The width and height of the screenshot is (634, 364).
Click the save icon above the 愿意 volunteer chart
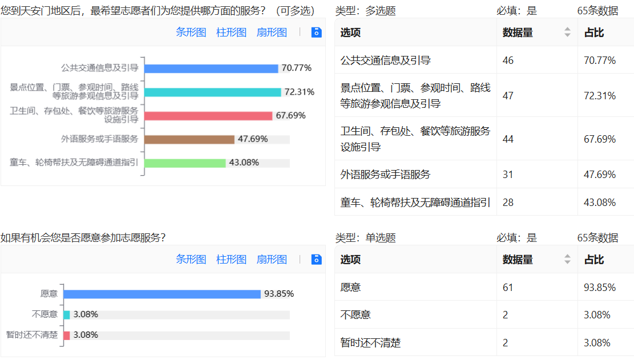tap(317, 260)
